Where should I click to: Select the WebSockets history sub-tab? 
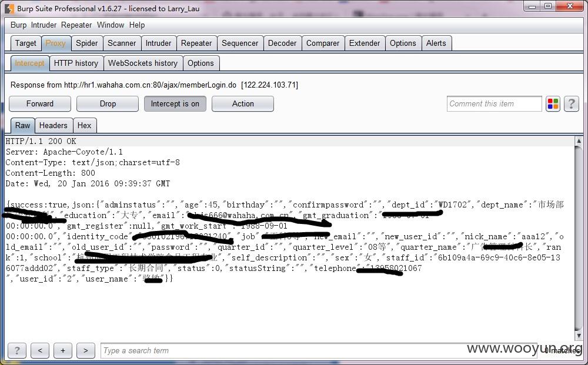point(143,63)
